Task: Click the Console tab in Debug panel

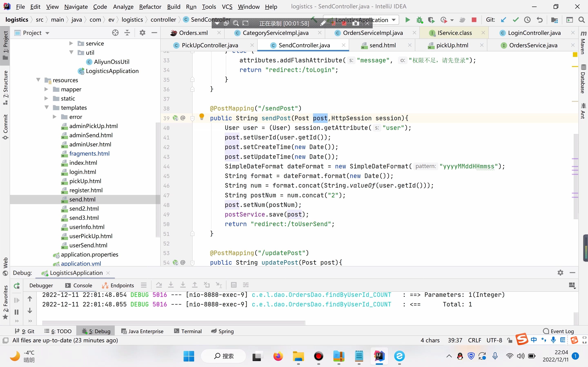Action: (x=82, y=285)
